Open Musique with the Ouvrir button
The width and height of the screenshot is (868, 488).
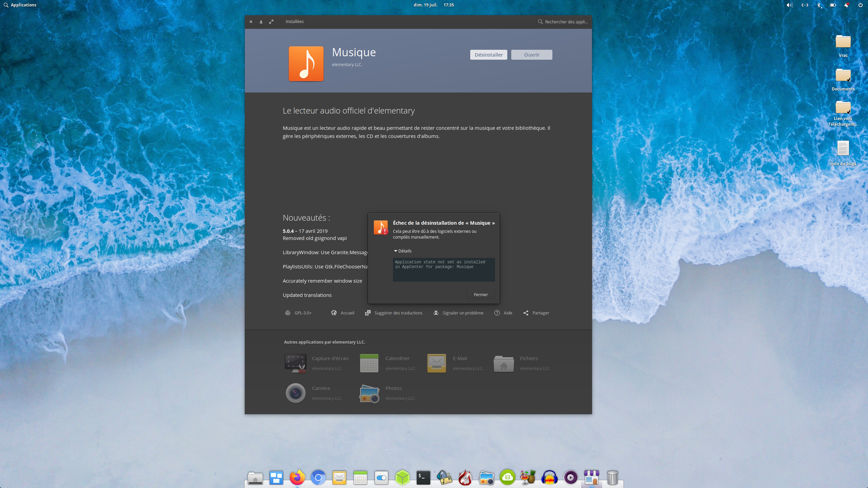[532, 55]
